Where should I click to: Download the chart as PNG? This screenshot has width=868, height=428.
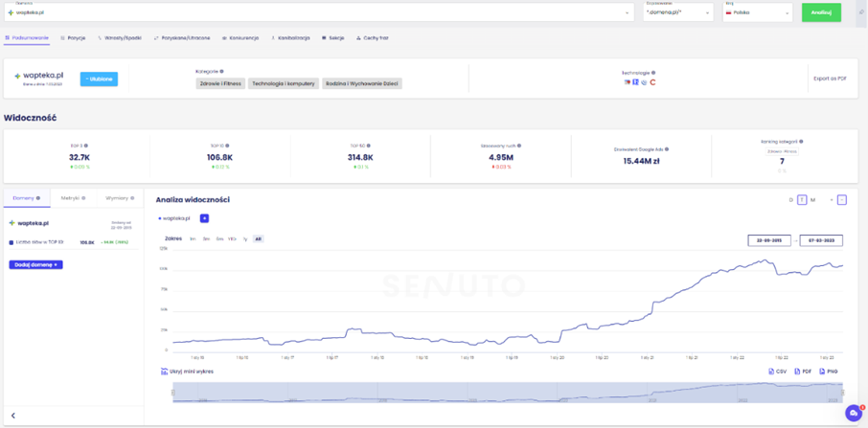[830, 372]
